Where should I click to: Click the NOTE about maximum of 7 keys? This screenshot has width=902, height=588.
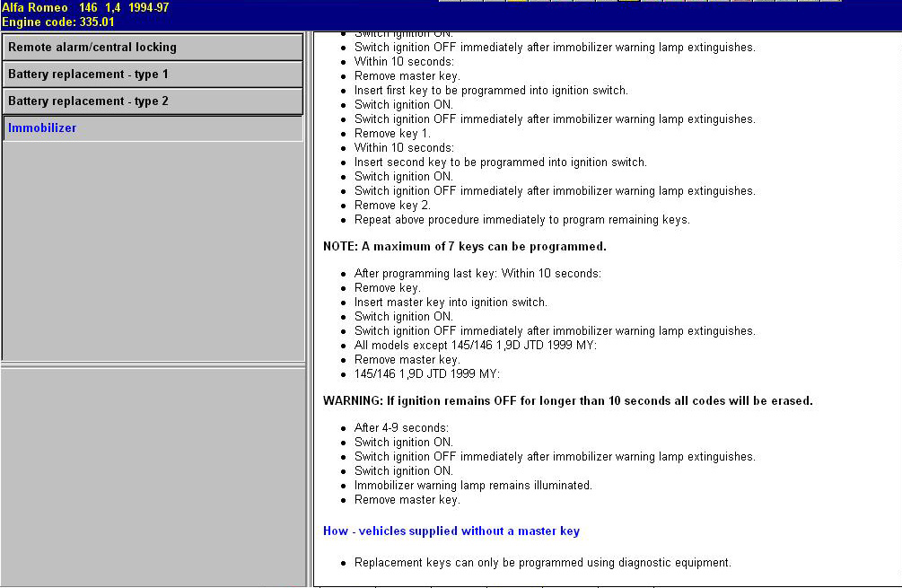click(465, 246)
